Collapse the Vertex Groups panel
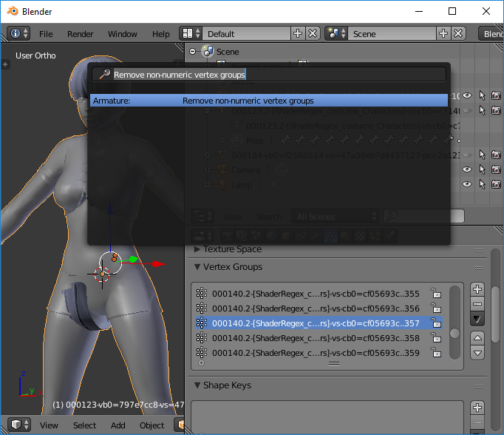 coord(197,267)
